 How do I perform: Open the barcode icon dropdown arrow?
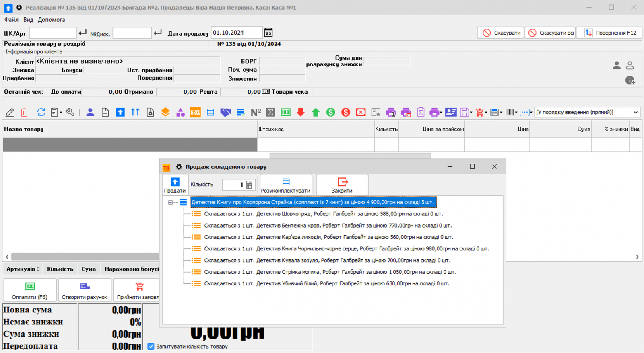click(516, 113)
